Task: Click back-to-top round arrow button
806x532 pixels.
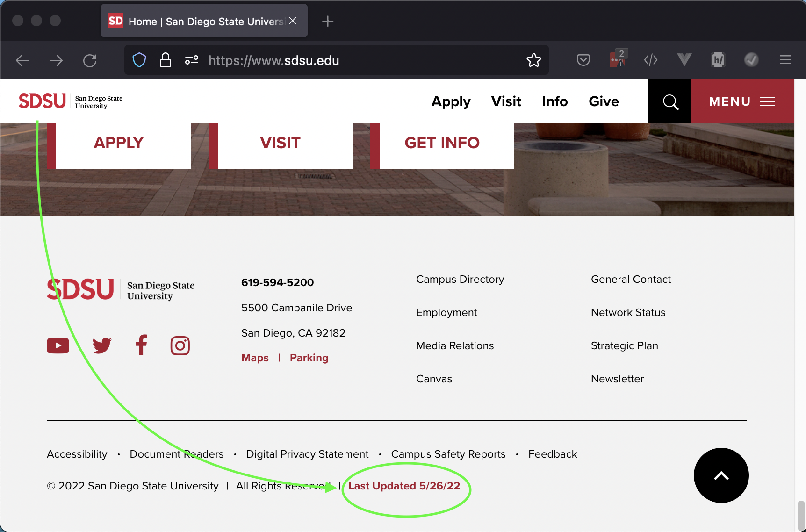Action: [721, 475]
